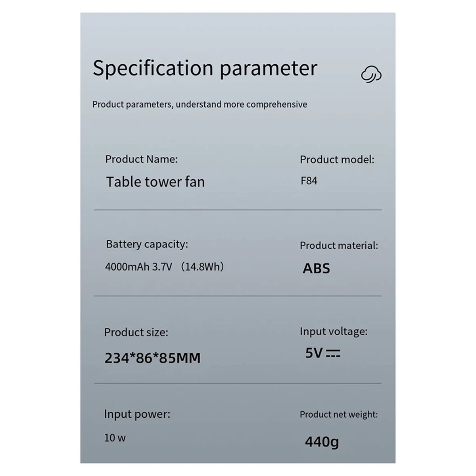Select the 4000mAh 3.7V battery value
Screen dimensions: 476x476
click(x=138, y=267)
